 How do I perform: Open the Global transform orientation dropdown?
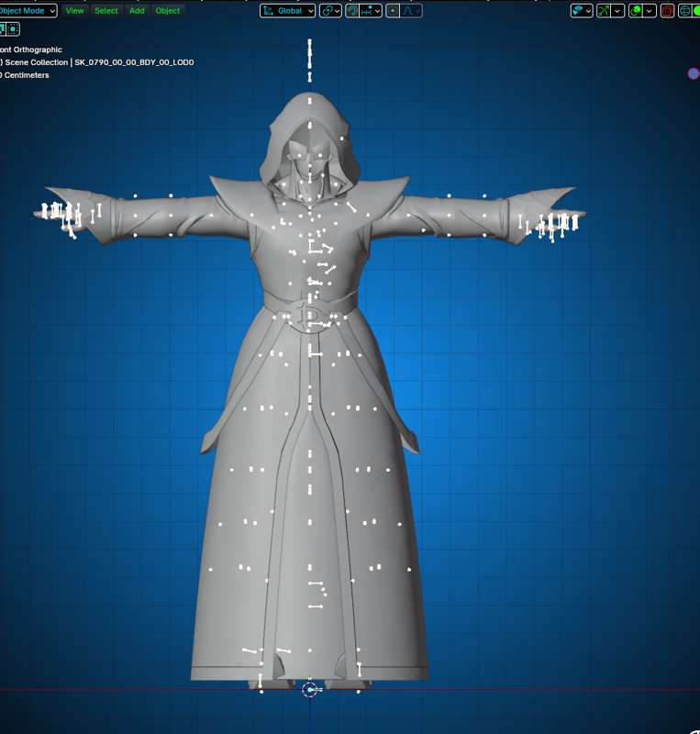tap(287, 11)
